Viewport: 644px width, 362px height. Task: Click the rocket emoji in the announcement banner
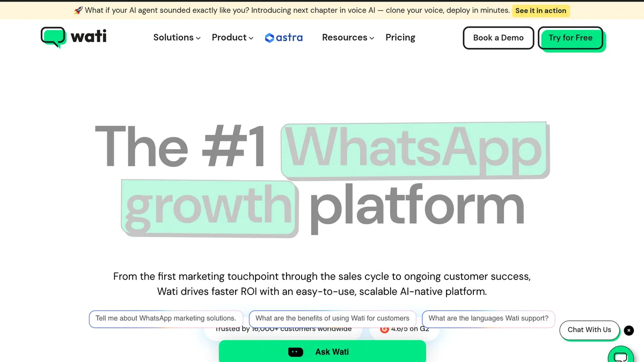tap(78, 10)
